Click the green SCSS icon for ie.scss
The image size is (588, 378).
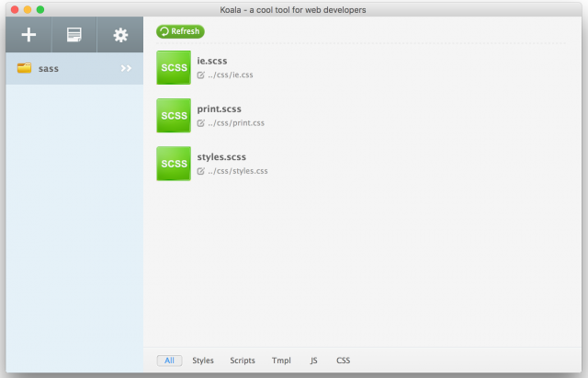[x=174, y=67]
